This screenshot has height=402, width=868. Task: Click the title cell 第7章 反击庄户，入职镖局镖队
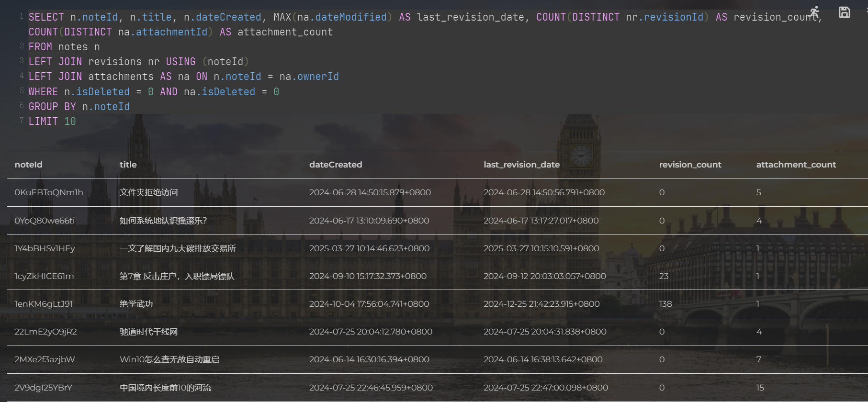tap(177, 276)
